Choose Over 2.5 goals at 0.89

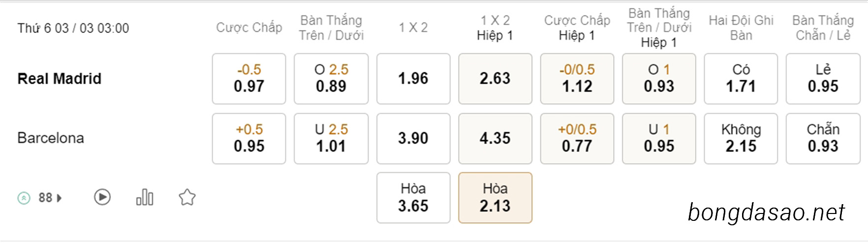point(331,79)
